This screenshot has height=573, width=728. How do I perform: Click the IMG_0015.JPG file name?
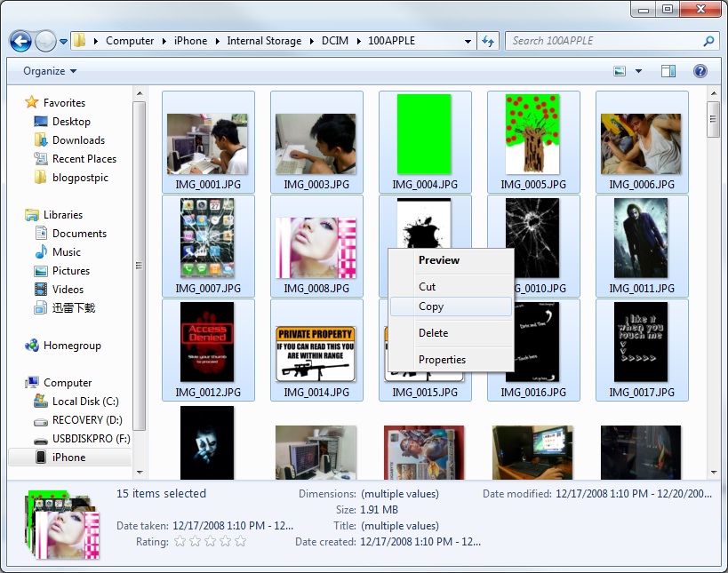point(425,393)
